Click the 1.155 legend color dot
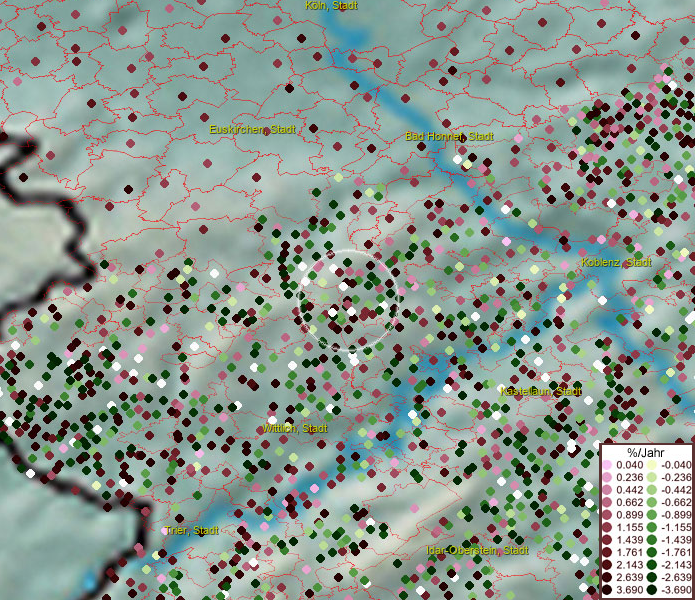The image size is (695, 600). (x=607, y=527)
